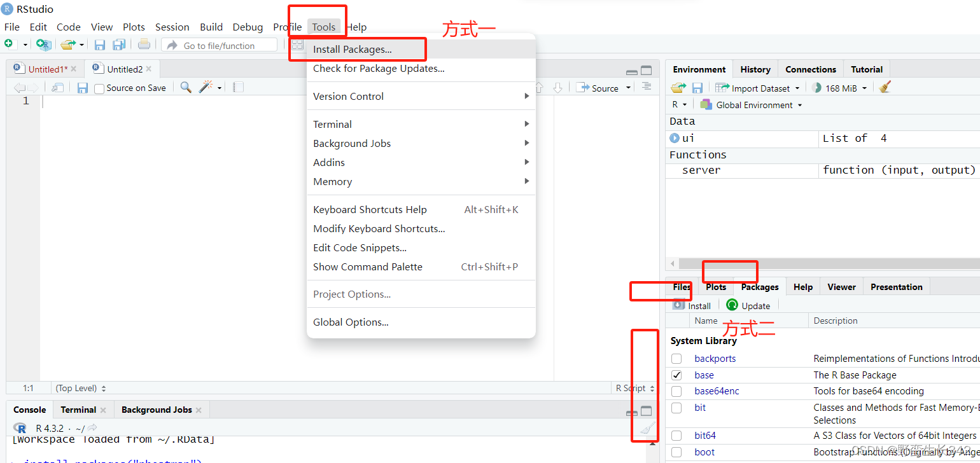Check the bit64 package checkbox
Screen dimensions: 980x463
(676, 436)
